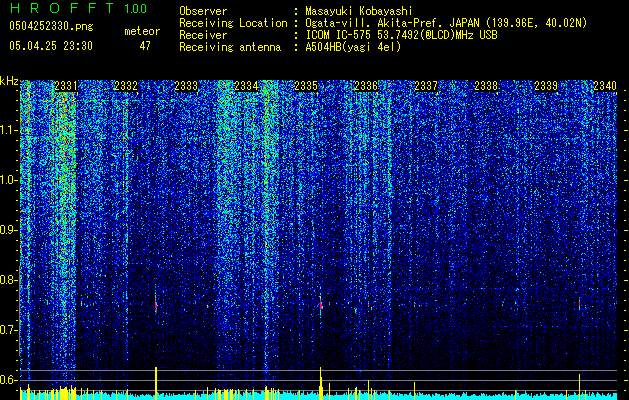This screenshot has height=400, width=629.
Task: Click the kHz axis unit label
Action: pyautogui.click(x=9, y=81)
